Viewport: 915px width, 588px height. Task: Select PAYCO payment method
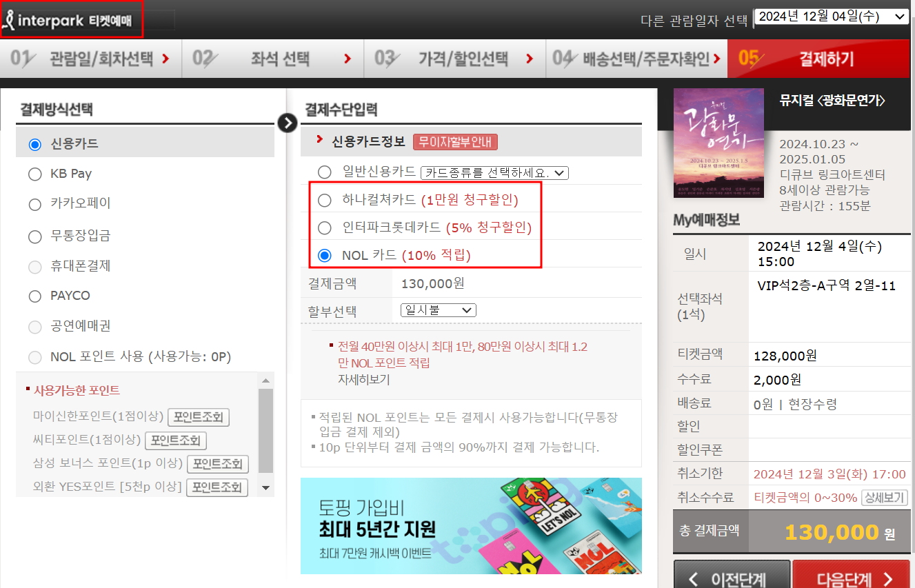coord(35,296)
